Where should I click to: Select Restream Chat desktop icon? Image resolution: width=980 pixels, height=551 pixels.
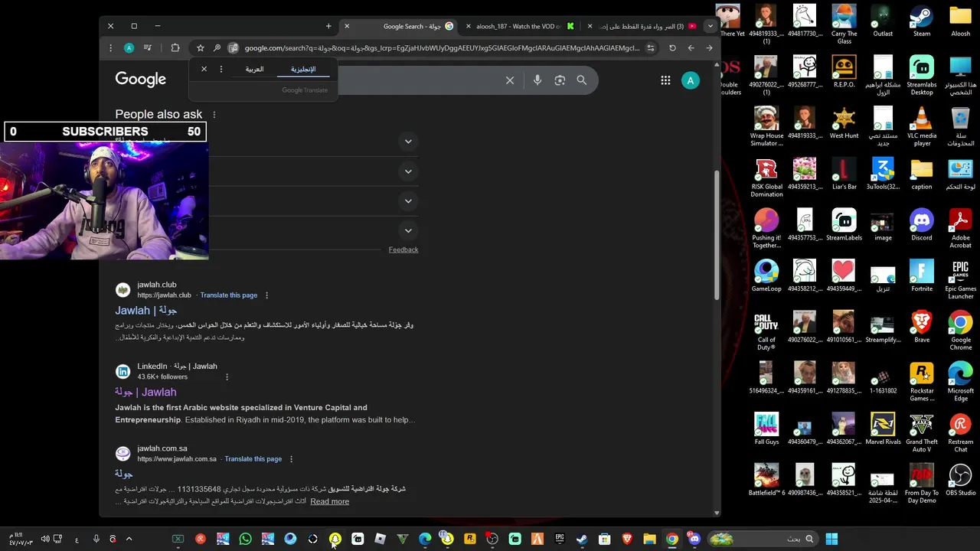pyautogui.click(x=960, y=433)
